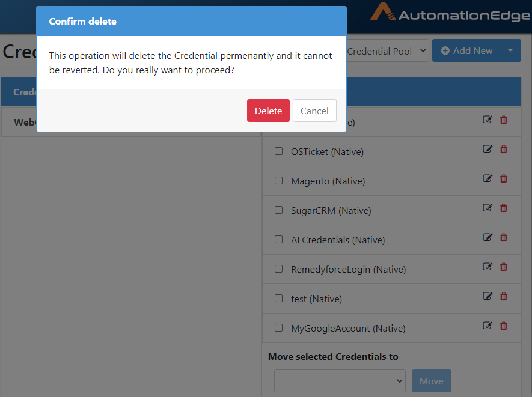Click the trash icon for OSTicket credential
532x397 pixels.
[504, 149]
